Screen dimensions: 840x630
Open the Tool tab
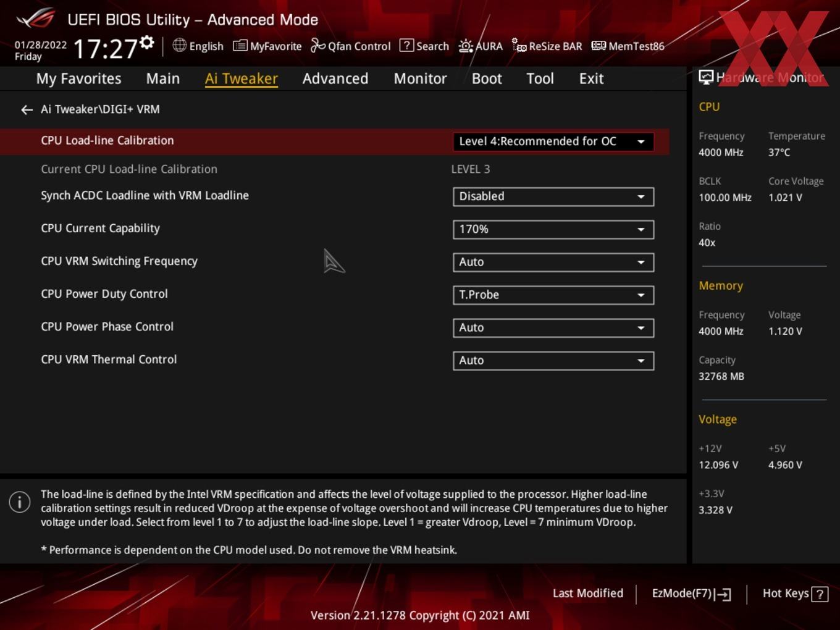coord(540,79)
